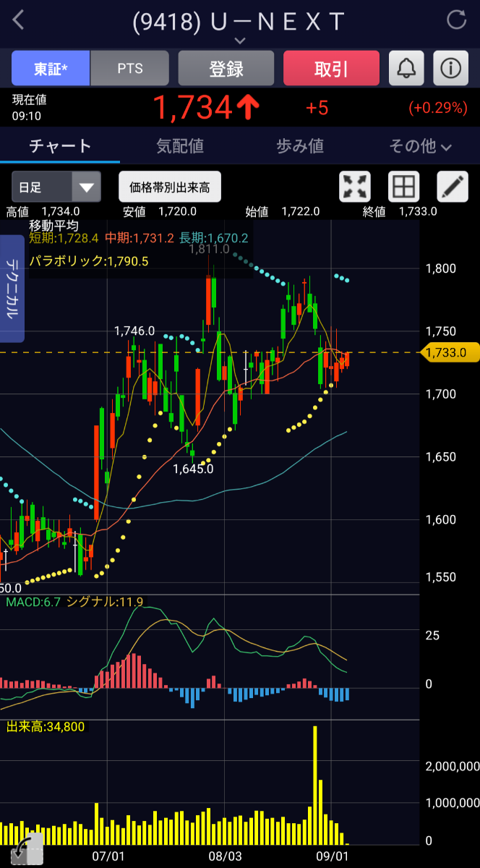Tap 1,811.0 high price label
The image size is (480, 868).
tap(210, 249)
